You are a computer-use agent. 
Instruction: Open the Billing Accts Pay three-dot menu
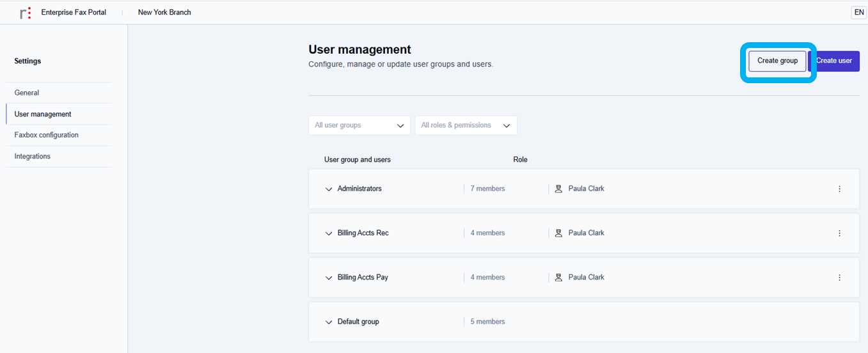[x=839, y=278]
